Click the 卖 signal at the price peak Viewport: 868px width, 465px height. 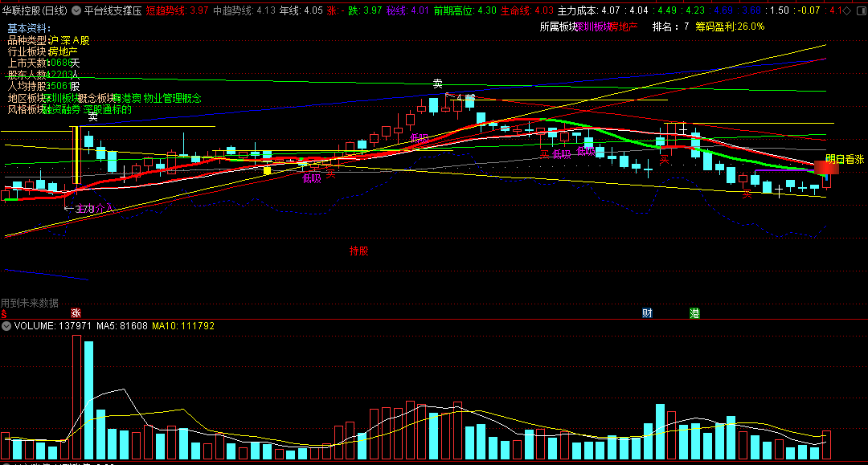click(x=437, y=84)
